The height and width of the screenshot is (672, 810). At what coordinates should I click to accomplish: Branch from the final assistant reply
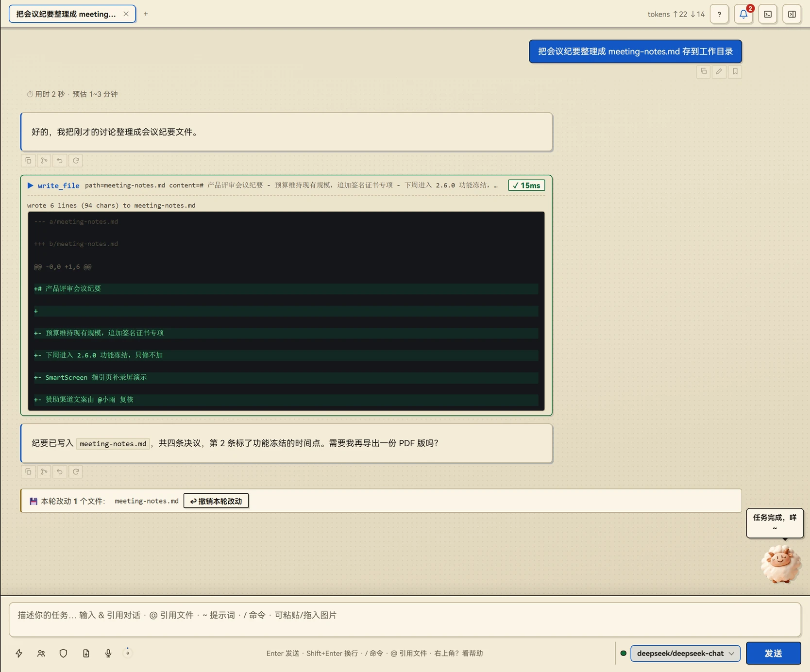[x=44, y=471]
